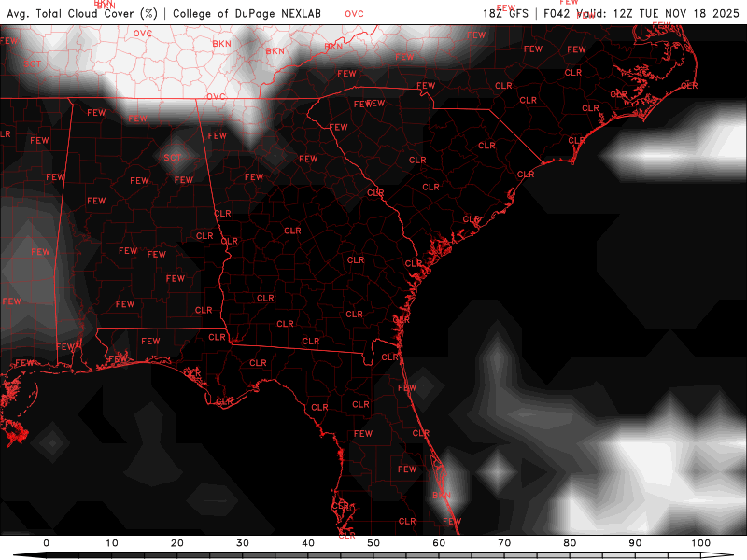Viewport: 747px width, 560px height.
Task: Click the "30" label on the color scale
Action: click(243, 543)
